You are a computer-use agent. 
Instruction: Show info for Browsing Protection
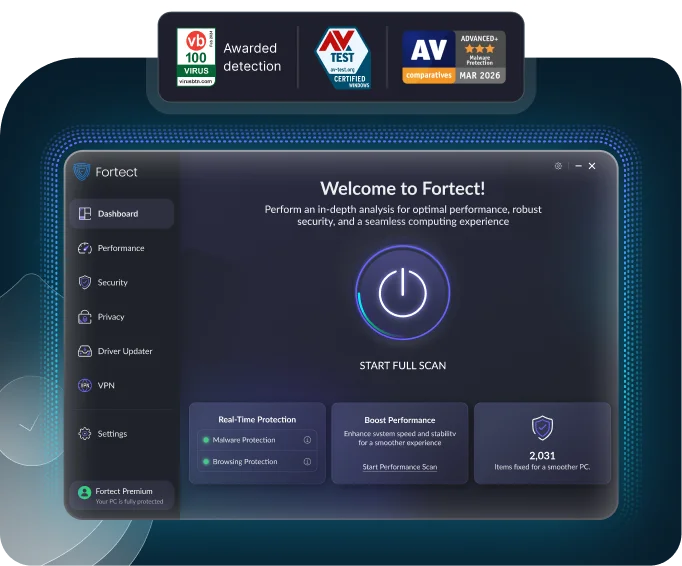pos(307,462)
